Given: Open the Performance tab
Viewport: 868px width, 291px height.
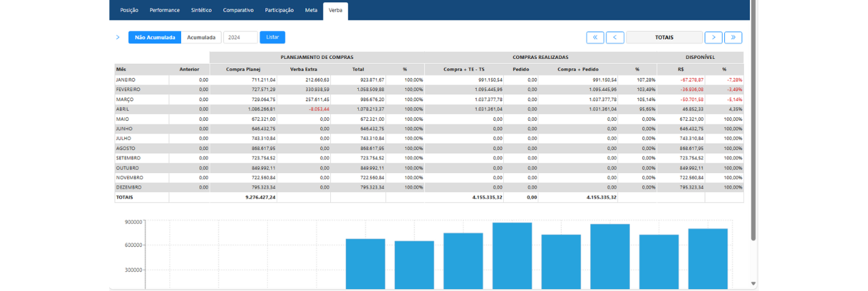Looking at the screenshot, I should (x=165, y=10).
